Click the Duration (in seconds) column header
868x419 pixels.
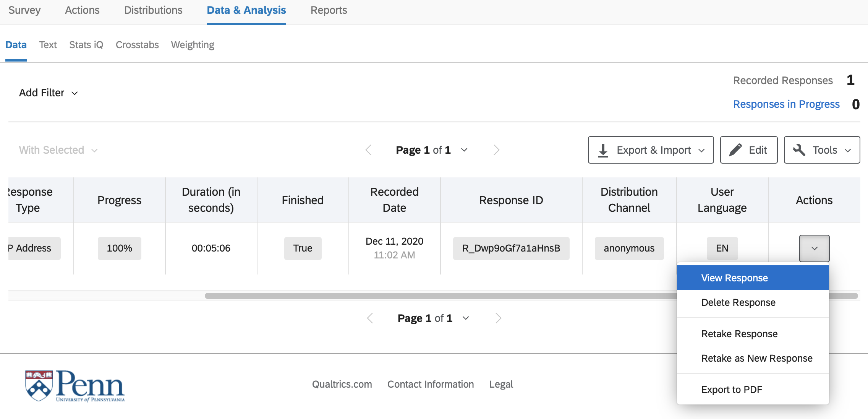click(211, 200)
